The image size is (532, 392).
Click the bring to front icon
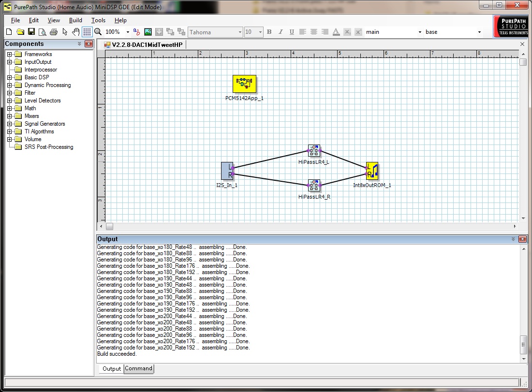click(170, 32)
